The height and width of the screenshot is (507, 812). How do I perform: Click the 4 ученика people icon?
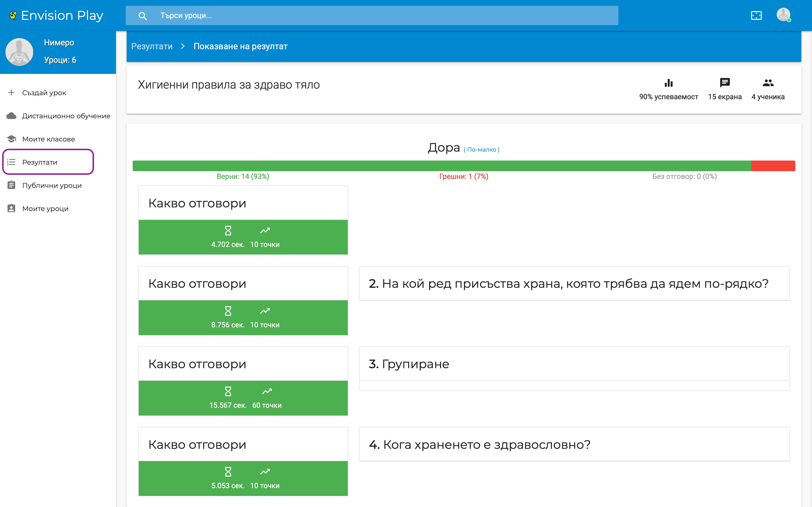tap(768, 83)
